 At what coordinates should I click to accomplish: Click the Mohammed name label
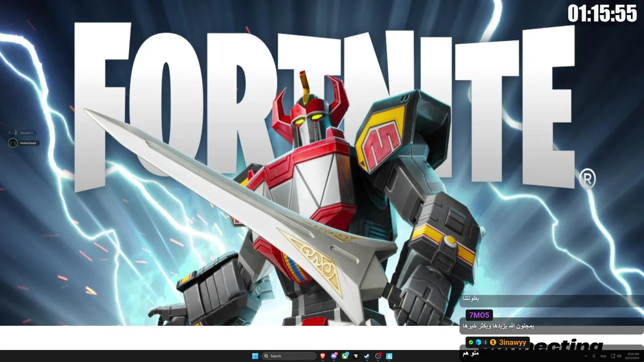point(27,143)
